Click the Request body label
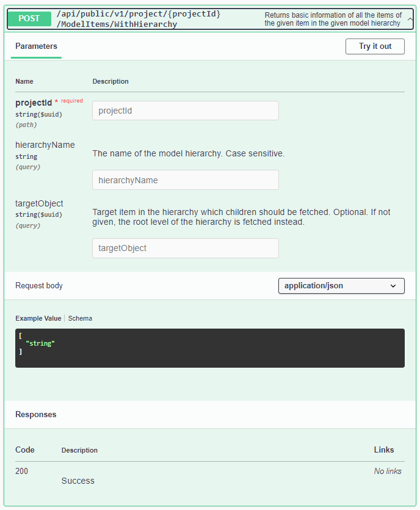The width and height of the screenshot is (420, 510). (38, 286)
